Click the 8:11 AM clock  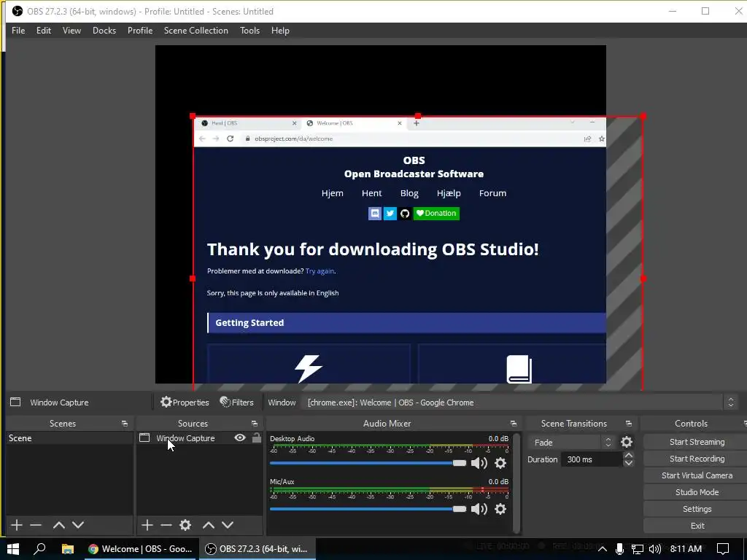[x=686, y=549]
